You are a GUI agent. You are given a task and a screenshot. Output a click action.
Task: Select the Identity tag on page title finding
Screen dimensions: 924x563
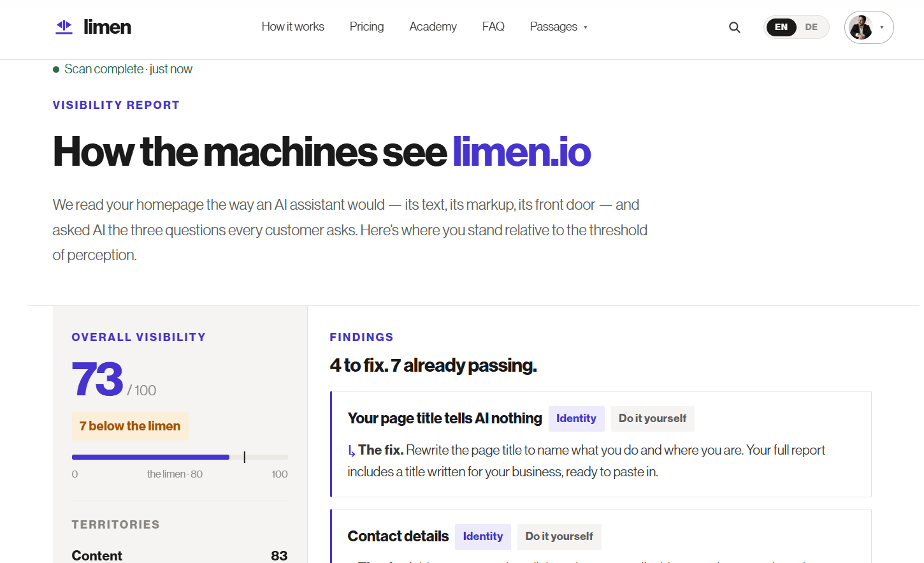coord(577,419)
